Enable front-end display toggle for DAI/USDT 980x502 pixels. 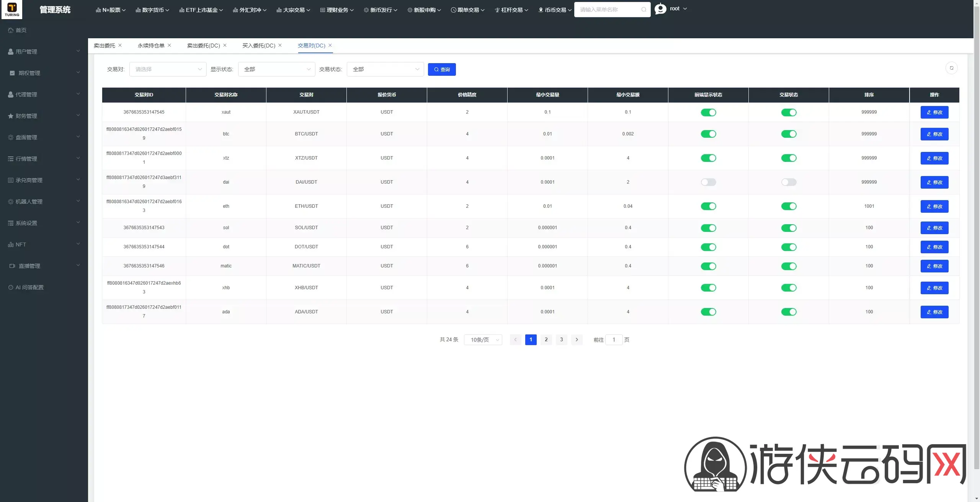(708, 182)
